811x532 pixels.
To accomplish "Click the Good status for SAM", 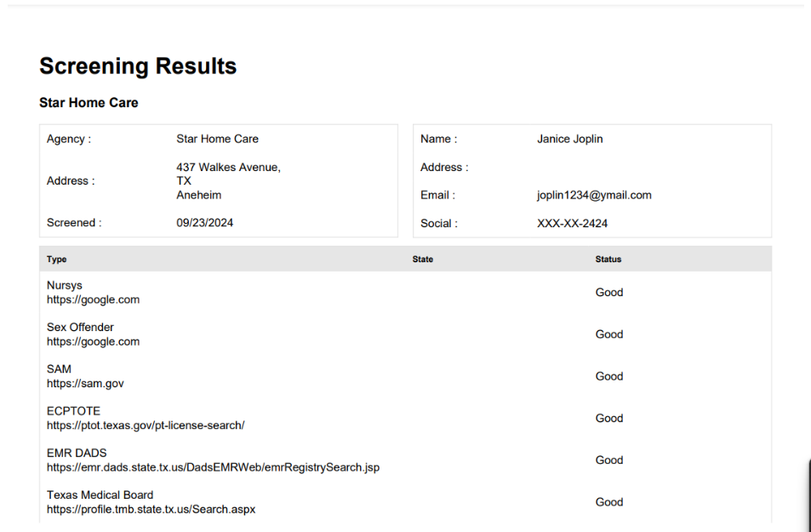I will pos(609,376).
